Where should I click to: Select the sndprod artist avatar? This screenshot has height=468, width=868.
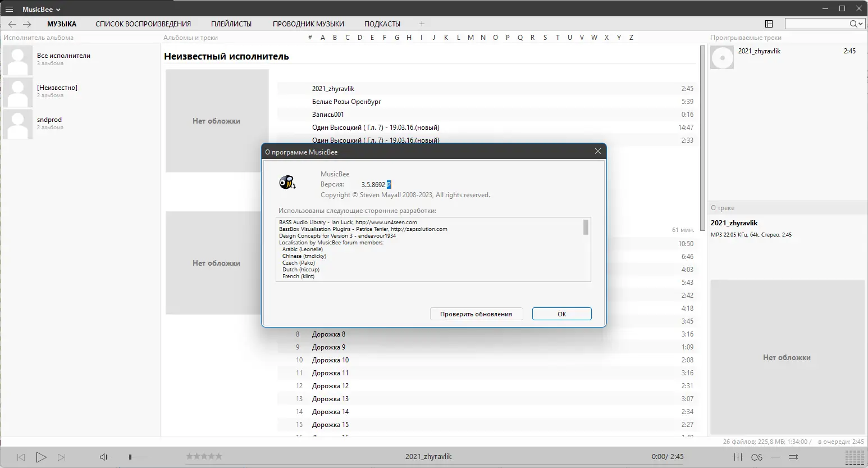click(x=18, y=124)
